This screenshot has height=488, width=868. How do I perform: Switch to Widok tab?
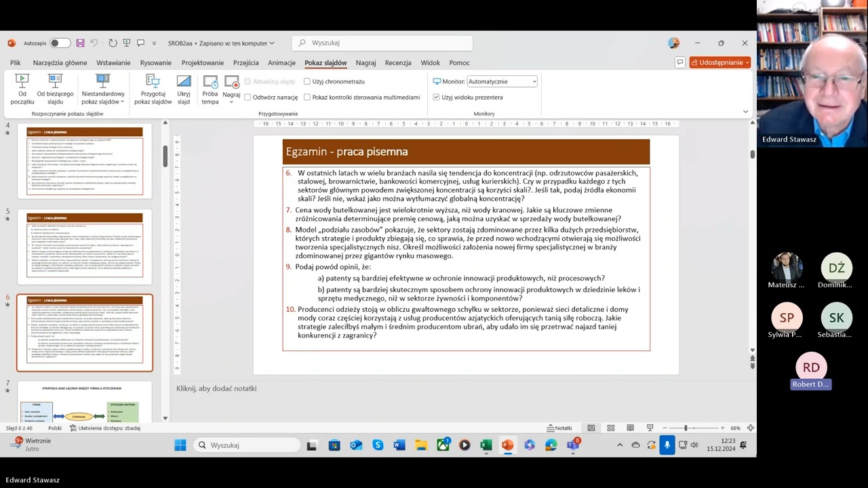[x=430, y=63]
